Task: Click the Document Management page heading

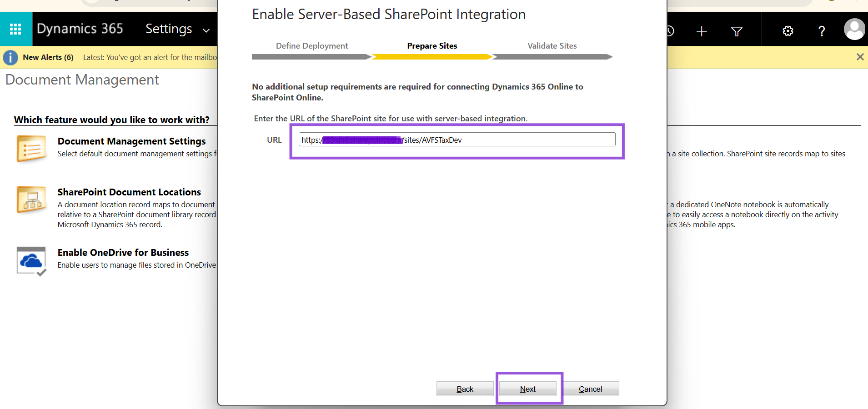Action: pyautogui.click(x=82, y=80)
